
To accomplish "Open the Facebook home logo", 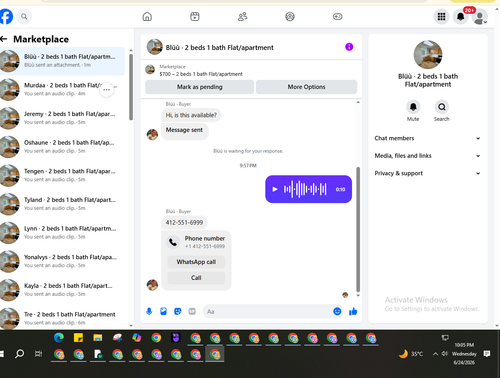I will [6, 16].
